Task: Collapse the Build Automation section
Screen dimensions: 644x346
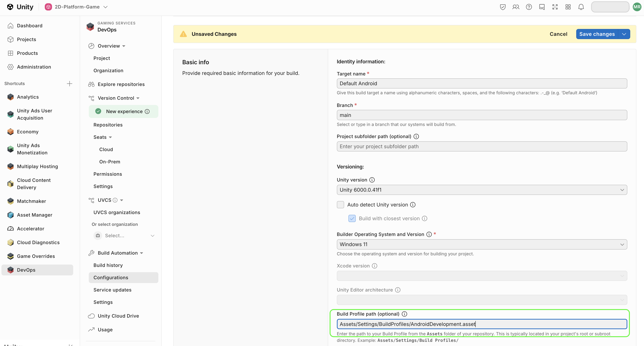Action: pos(142,253)
